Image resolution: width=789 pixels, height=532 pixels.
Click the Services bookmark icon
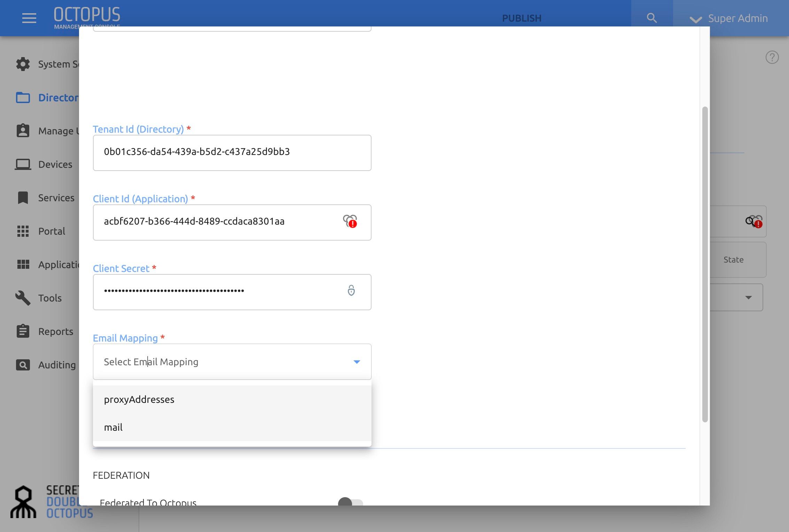[x=23, y=198]
